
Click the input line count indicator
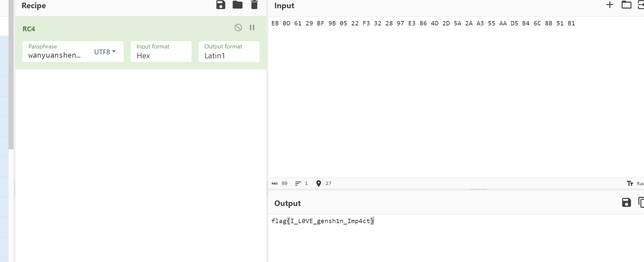tap(301, 184)
